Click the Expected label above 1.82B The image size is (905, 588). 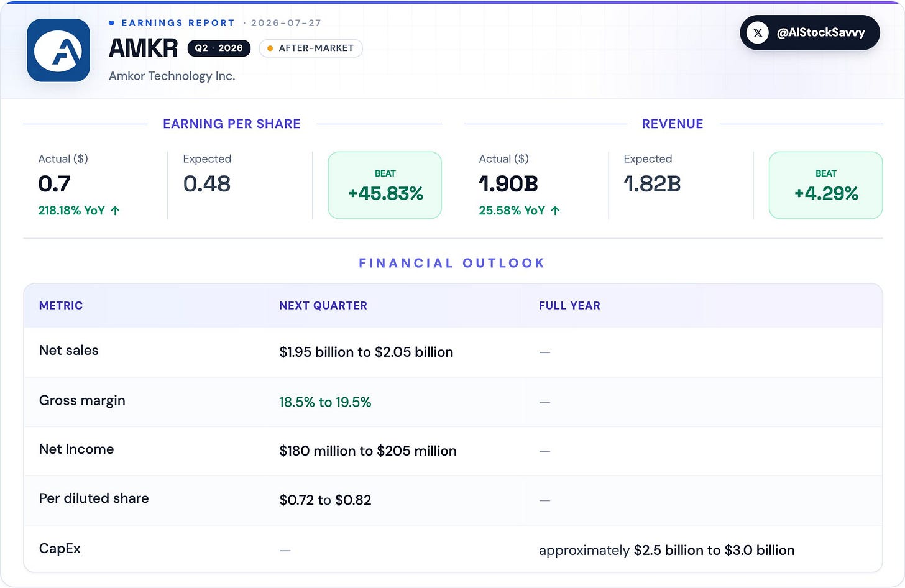pos(648,159)
